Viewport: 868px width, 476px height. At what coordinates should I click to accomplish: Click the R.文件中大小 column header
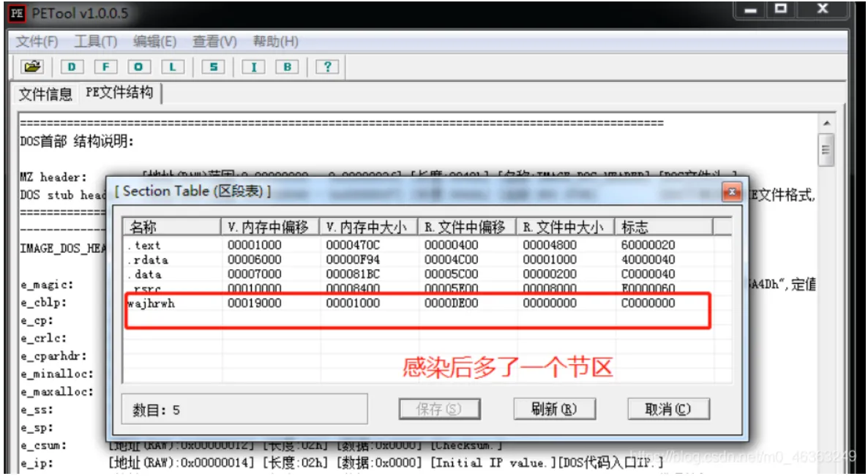coord(566,227)
